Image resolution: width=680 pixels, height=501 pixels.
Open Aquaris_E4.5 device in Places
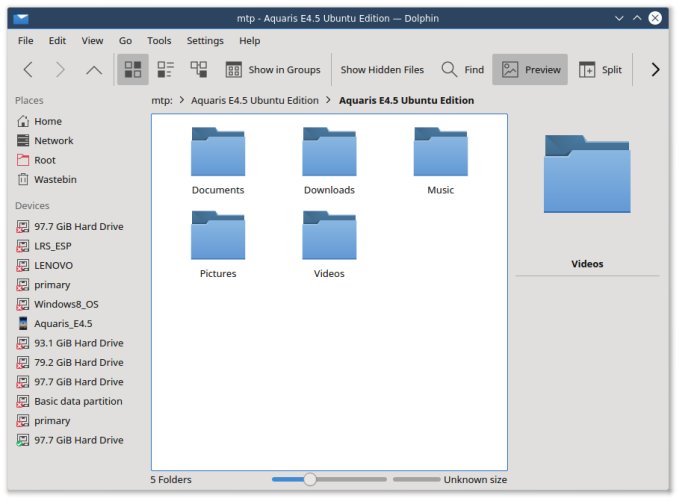62,324
